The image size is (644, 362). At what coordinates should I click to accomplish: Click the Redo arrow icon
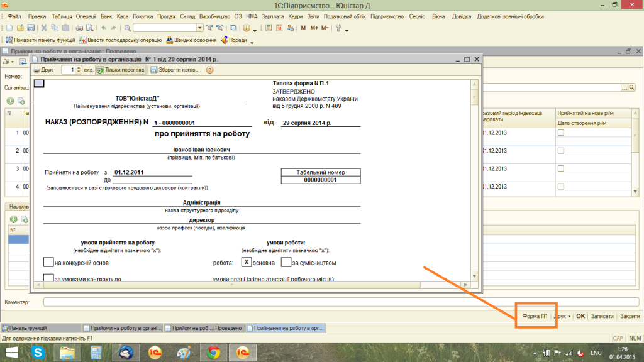[113, 28]
